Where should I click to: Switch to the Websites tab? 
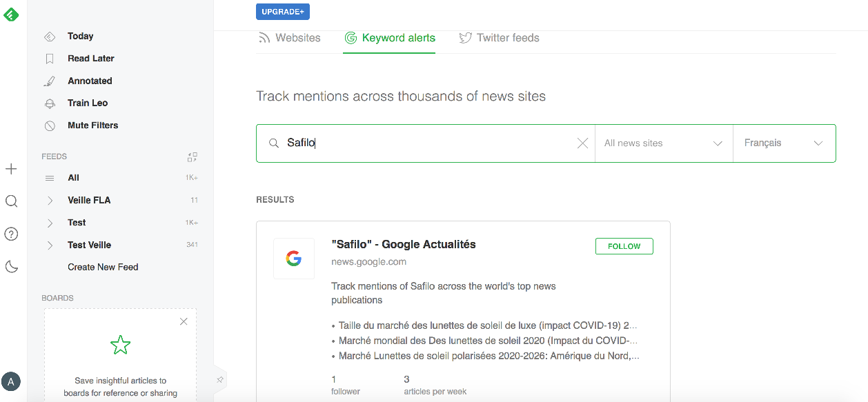tap(290, 38)
